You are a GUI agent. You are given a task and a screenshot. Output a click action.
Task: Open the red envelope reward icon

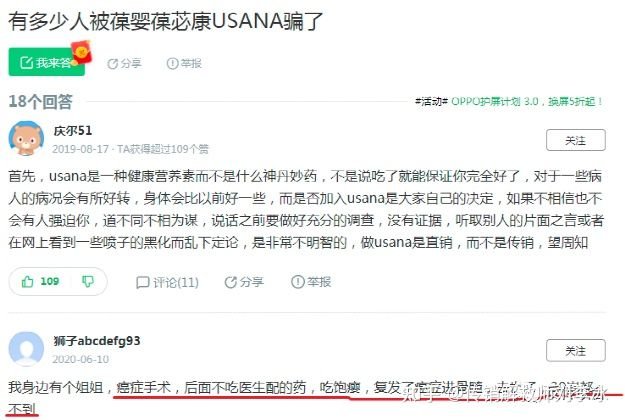point(82,53)
